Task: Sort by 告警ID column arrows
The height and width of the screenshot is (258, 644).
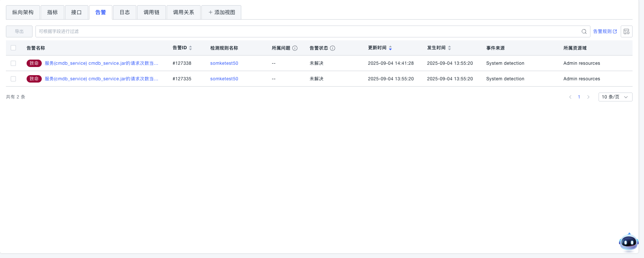Action: pos(191,48)
